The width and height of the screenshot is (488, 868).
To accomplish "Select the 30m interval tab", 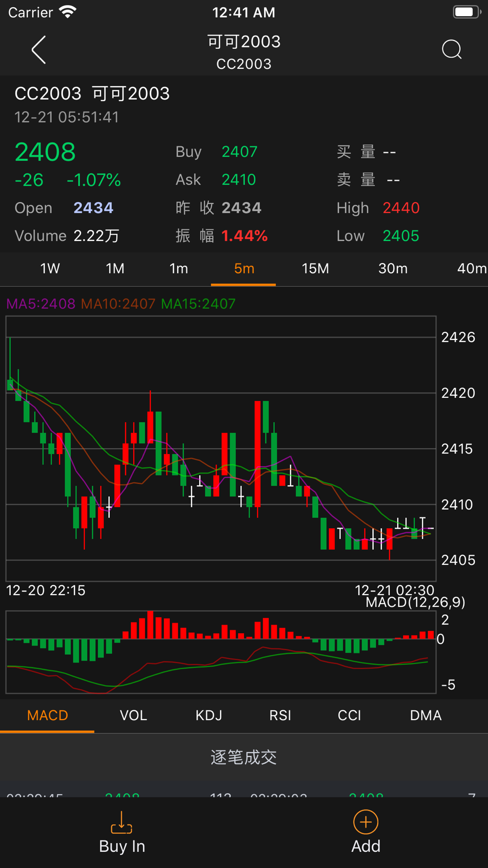I will click(393, 269).
